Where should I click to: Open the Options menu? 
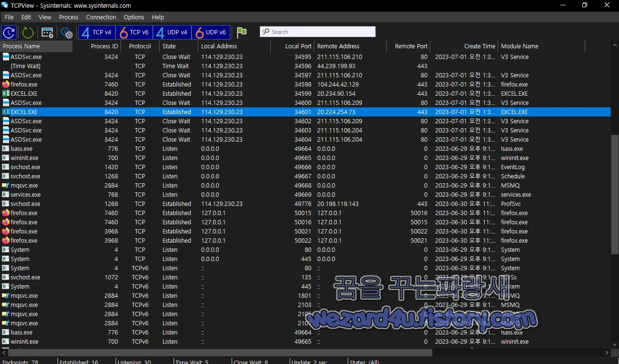point(134,17)
